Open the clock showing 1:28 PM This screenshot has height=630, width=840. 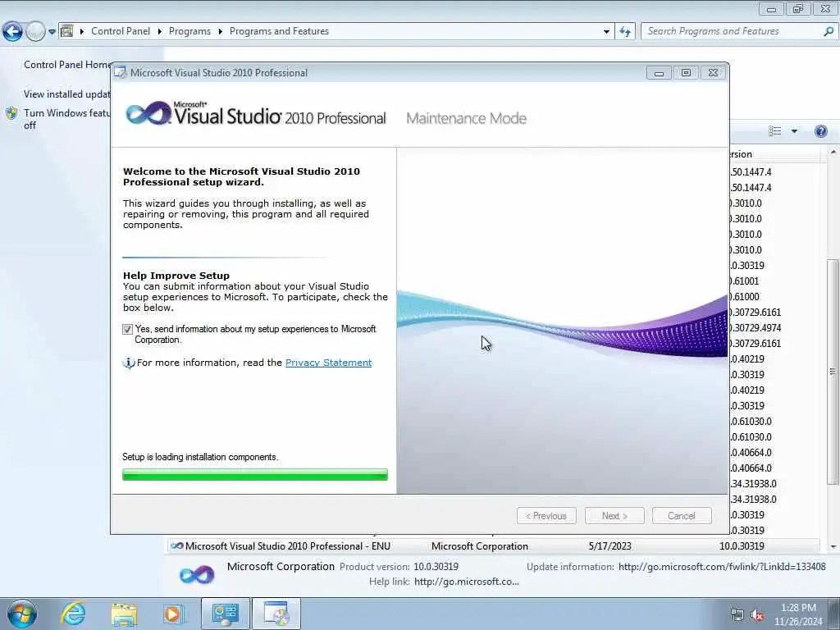(798, 614)
